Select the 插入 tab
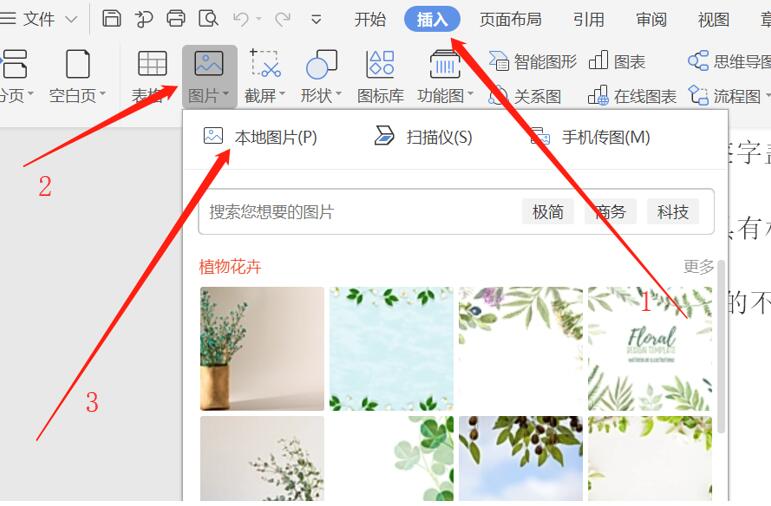Screen dimensions: 771x506 pos(432,19)
